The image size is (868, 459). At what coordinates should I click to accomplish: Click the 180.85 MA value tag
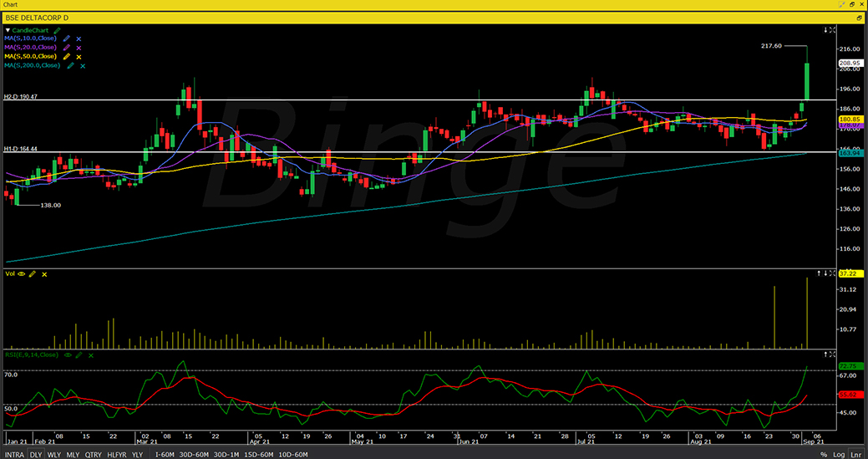[850, 119]
